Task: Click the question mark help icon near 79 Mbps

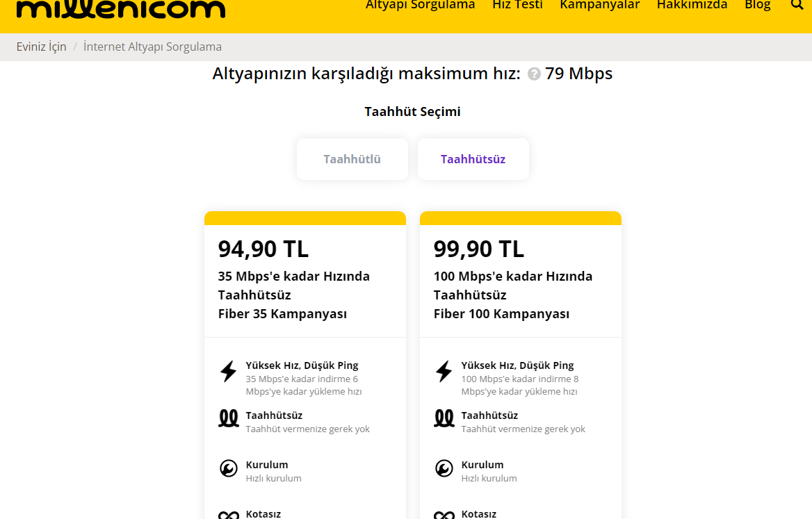Action: (534, 74)
